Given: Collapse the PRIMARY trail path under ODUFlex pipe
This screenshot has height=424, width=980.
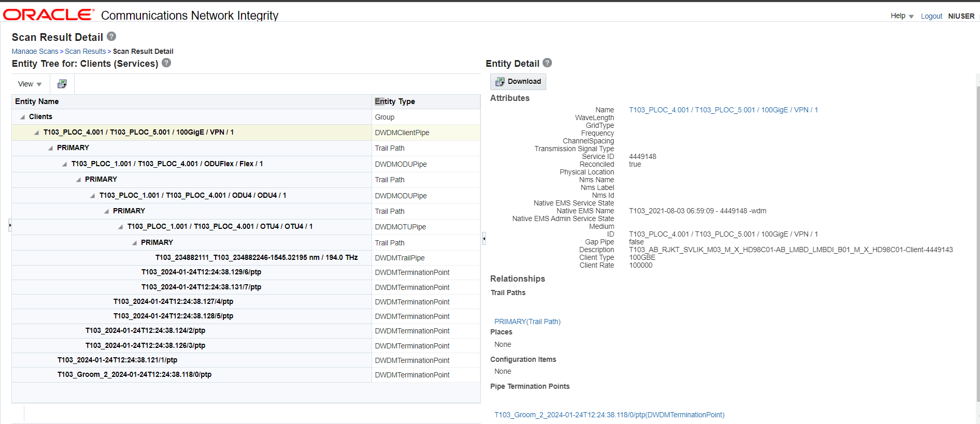Looking at the screenshot, I should click(78, 180).
